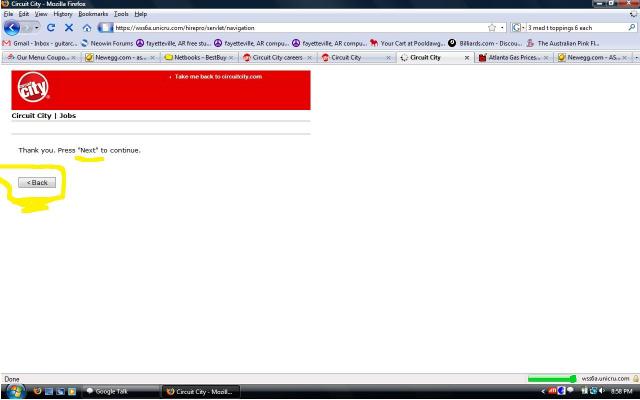Image resolution: width=640 pixels, height=400 pixels.
Task: Open the Edit menu
Action: click(24, 14)
